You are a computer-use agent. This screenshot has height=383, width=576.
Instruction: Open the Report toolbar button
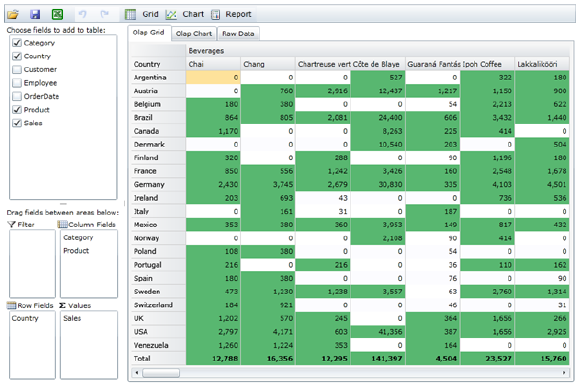pyautogui.click(x=231, y=14)
